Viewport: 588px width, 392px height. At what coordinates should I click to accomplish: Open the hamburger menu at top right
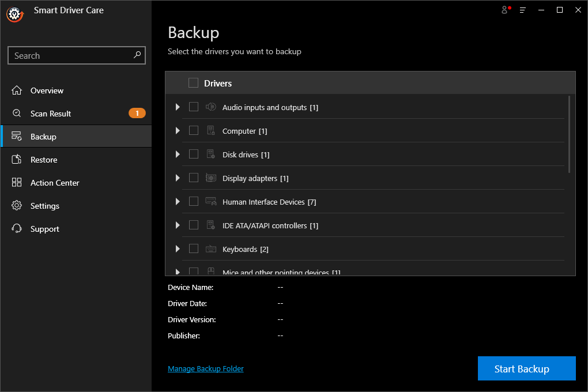coord(522,10)
